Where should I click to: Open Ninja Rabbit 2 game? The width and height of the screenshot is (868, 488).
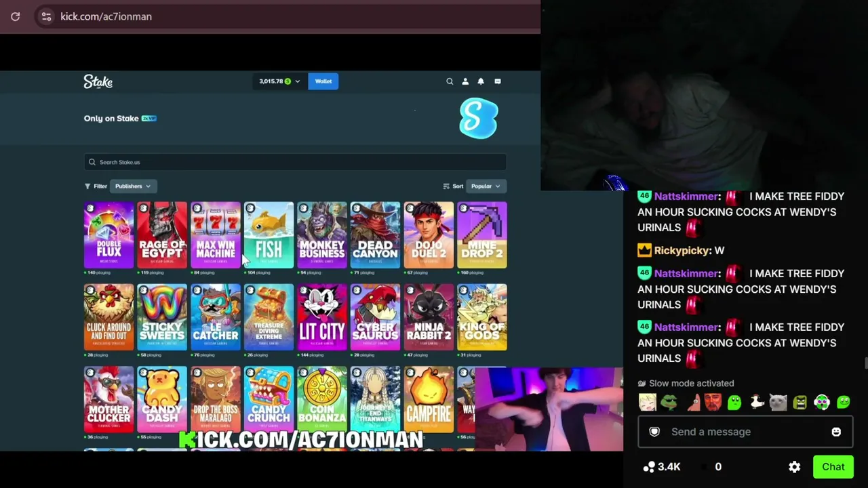[x=429, y=317]
